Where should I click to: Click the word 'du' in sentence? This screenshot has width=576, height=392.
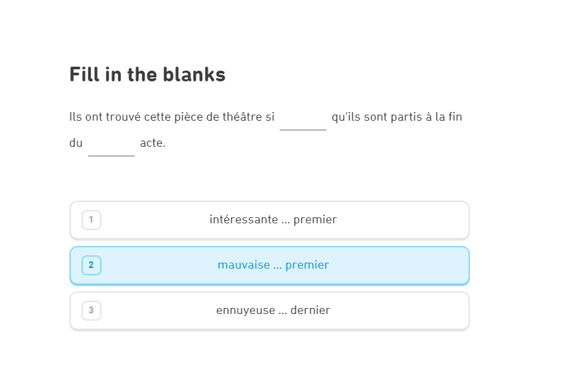point(76,143)
